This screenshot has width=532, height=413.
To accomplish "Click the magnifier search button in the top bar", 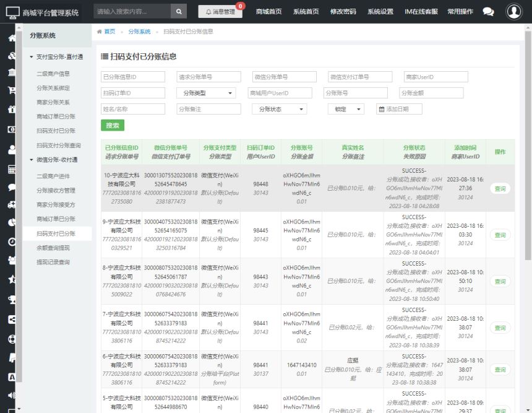I will [x=179, y=12].
